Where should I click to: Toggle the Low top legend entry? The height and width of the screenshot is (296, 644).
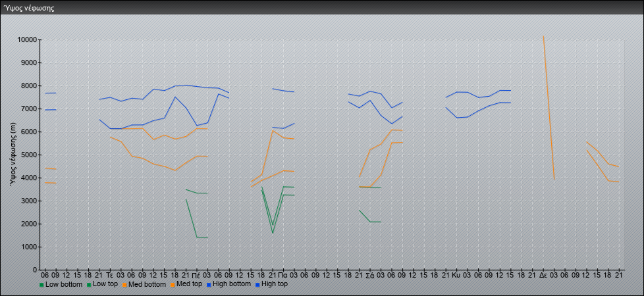point(101,284)
